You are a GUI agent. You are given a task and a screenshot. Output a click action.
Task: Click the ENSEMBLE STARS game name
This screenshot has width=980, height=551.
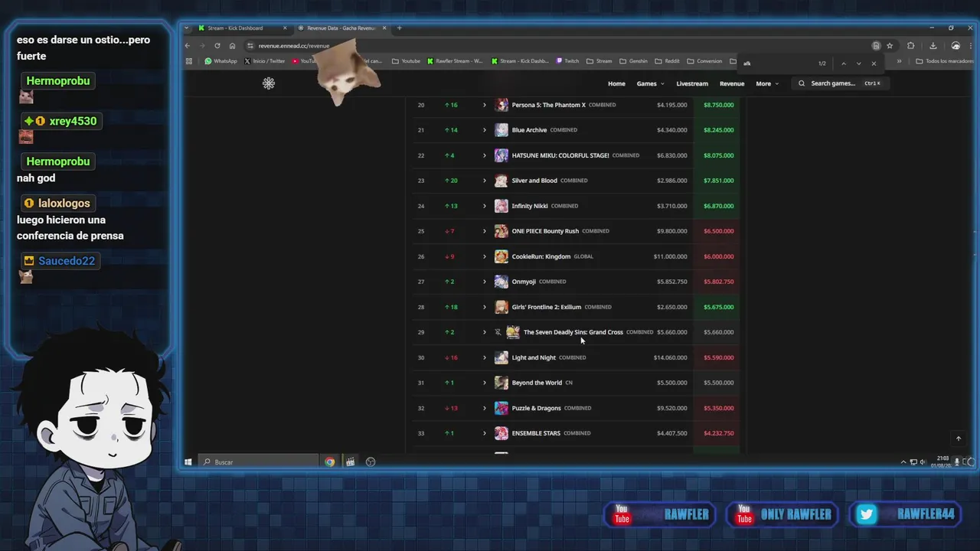[x=536, y=433]
